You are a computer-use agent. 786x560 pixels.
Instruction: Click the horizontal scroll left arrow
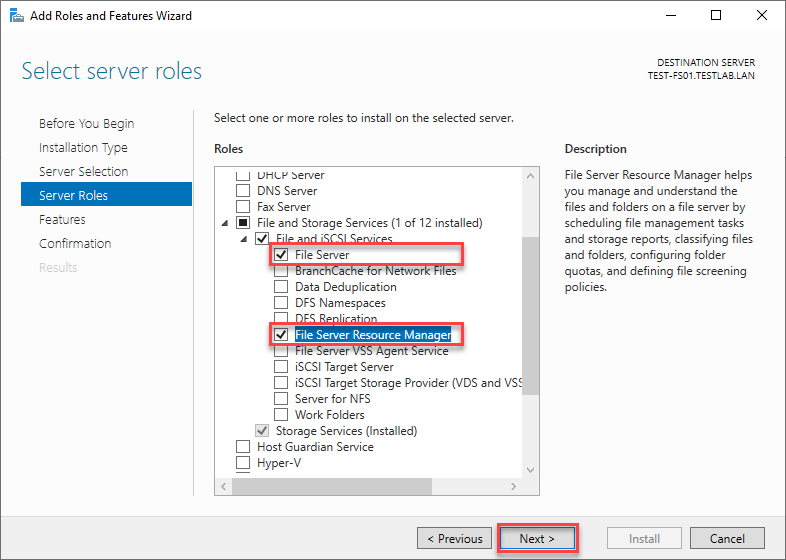(x=224, y=486)
